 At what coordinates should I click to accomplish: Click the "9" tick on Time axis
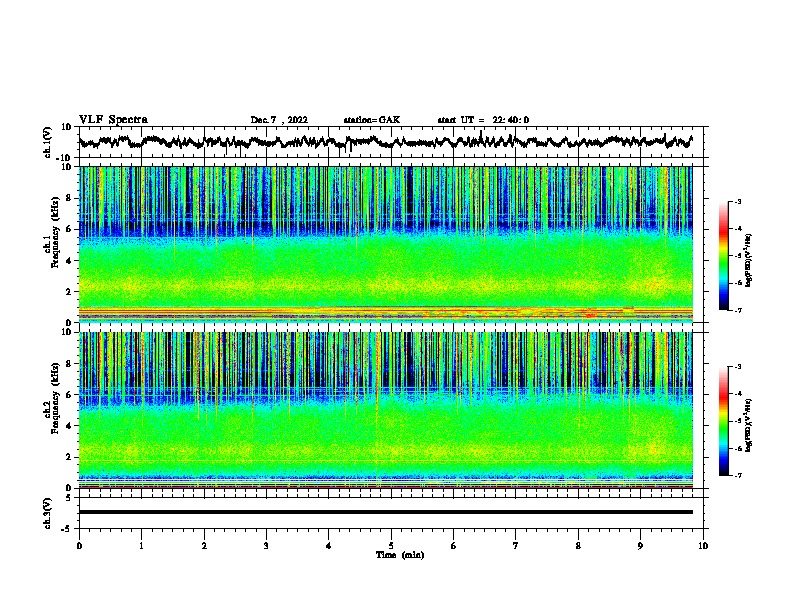point(640,546)
